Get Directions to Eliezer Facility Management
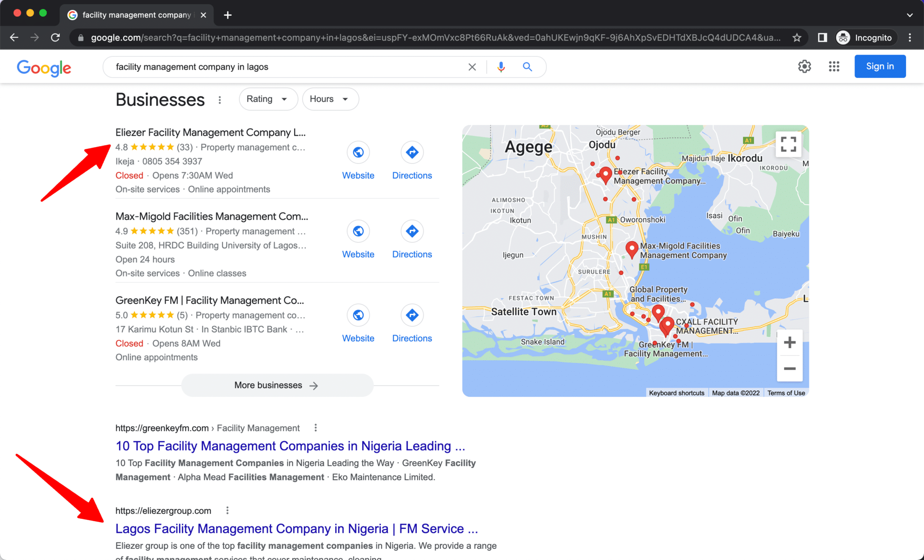The image size is (924, 560). coord(412,152)
